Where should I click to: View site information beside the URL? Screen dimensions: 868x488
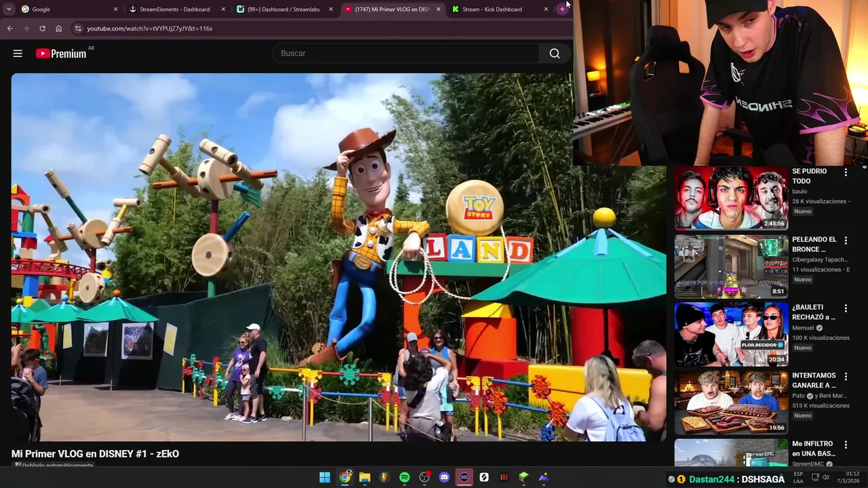pos(78,28)
